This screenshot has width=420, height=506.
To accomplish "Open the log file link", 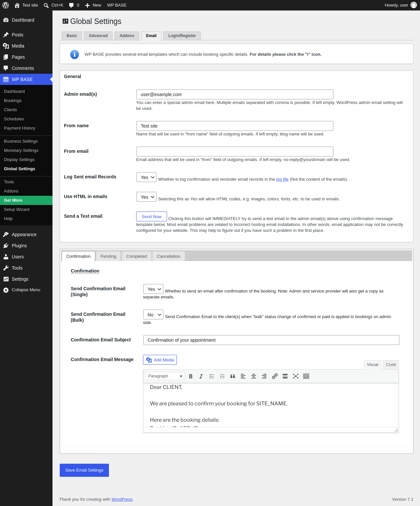I will pos(282,179).
